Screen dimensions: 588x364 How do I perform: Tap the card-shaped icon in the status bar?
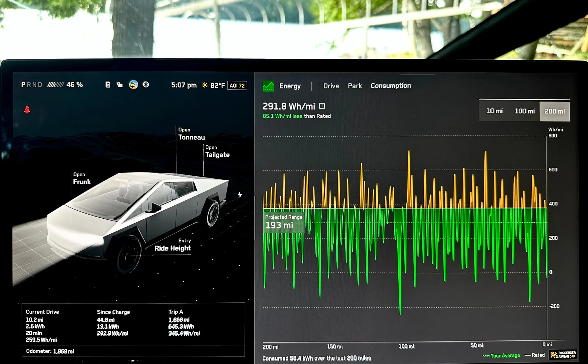[108, 84]
